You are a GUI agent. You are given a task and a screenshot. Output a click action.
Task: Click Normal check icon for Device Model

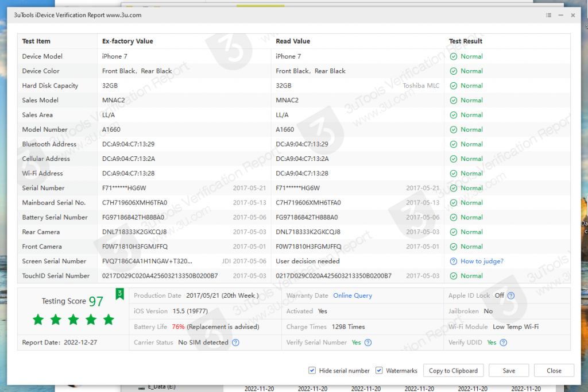pos(454,56)
